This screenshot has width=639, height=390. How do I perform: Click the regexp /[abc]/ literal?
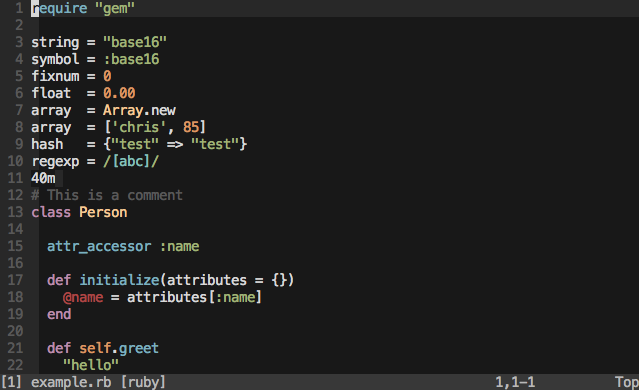131,161
